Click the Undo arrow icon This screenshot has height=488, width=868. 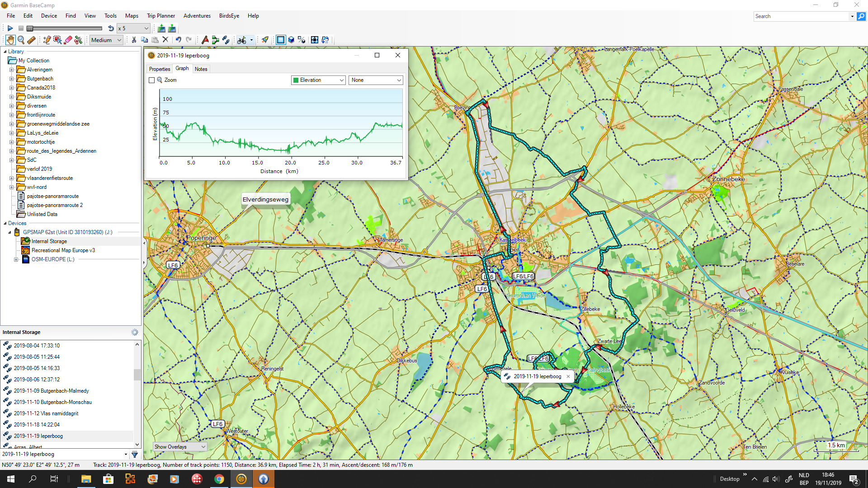coord(179,40)
